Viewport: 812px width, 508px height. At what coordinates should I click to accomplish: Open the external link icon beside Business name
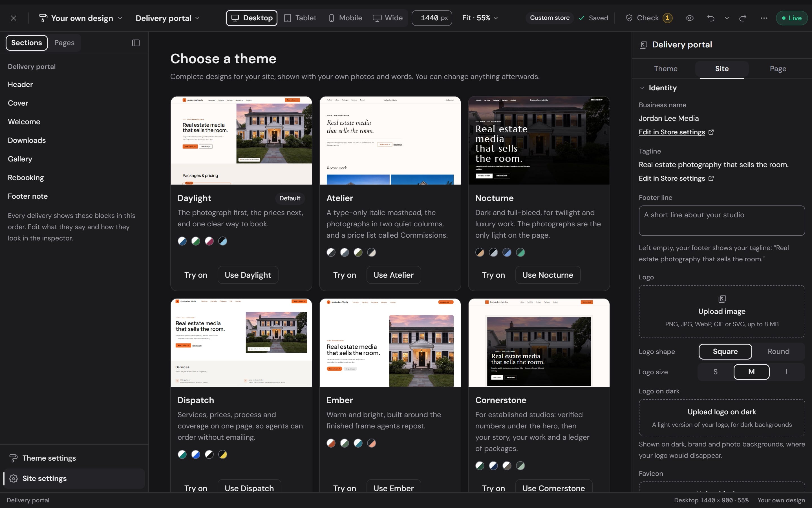coord(711,132)
